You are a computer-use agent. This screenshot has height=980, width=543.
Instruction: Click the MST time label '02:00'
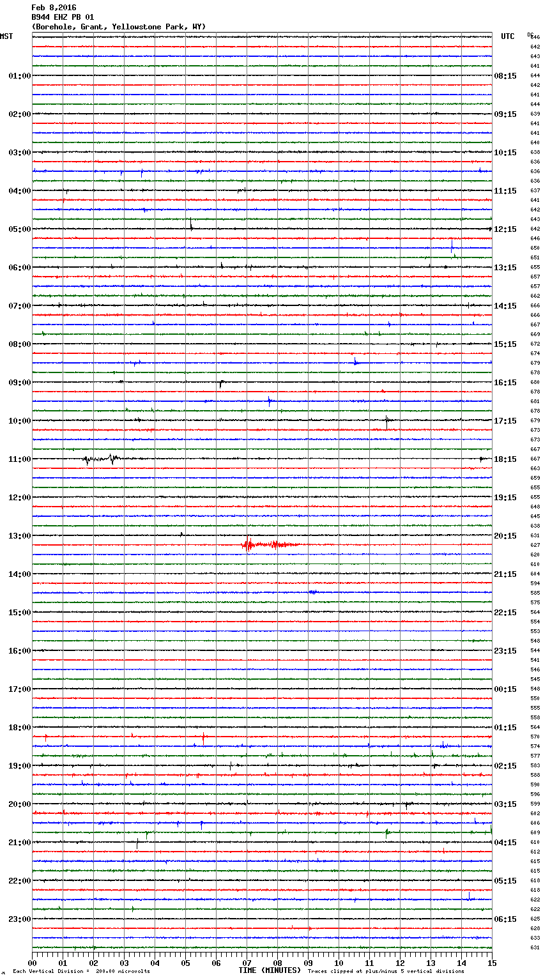(20, 114)
